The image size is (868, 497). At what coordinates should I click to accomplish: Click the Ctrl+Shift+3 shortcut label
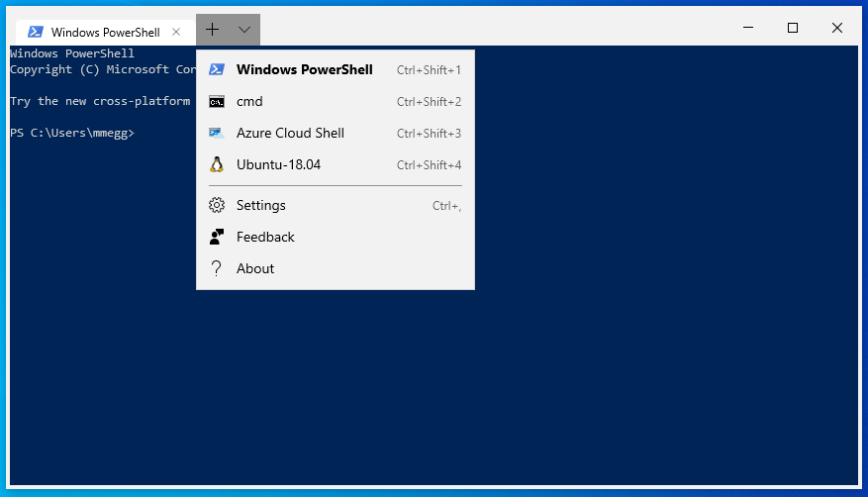point(429,134)
